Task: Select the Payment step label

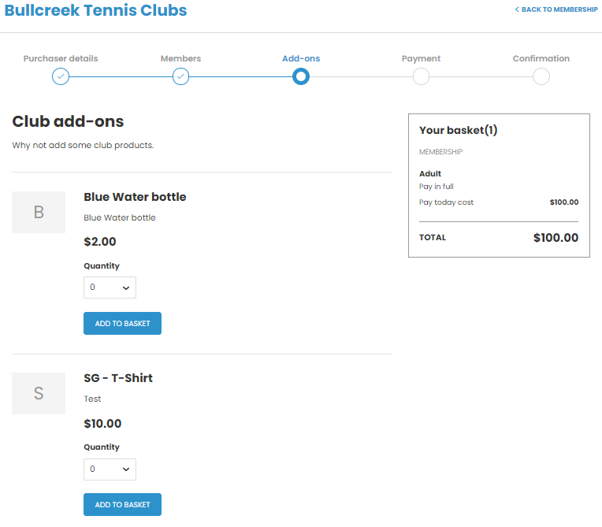Action: 421,58
